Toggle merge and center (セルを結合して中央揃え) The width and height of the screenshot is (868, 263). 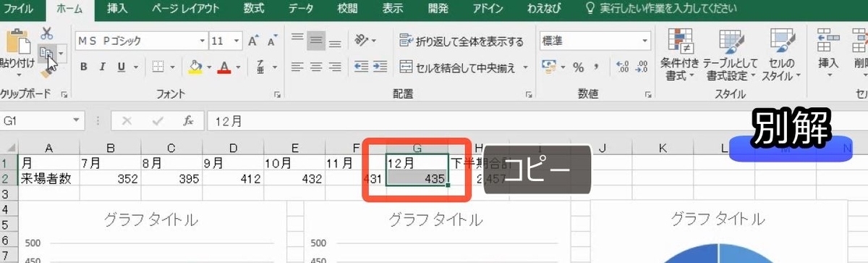click(x=459, y=67)
